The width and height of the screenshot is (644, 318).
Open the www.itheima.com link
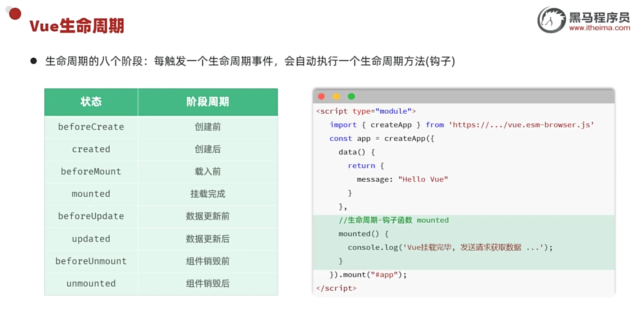[600, 28]
